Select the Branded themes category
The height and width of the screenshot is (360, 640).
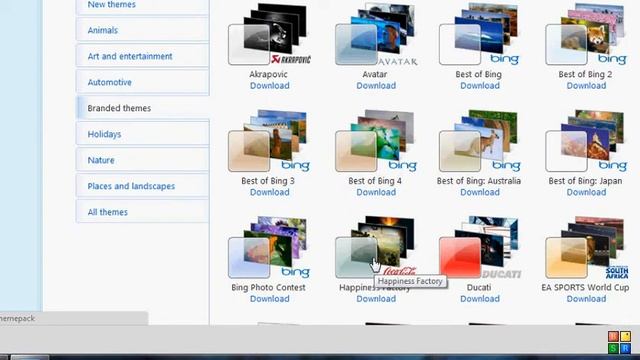coord(142,108)
